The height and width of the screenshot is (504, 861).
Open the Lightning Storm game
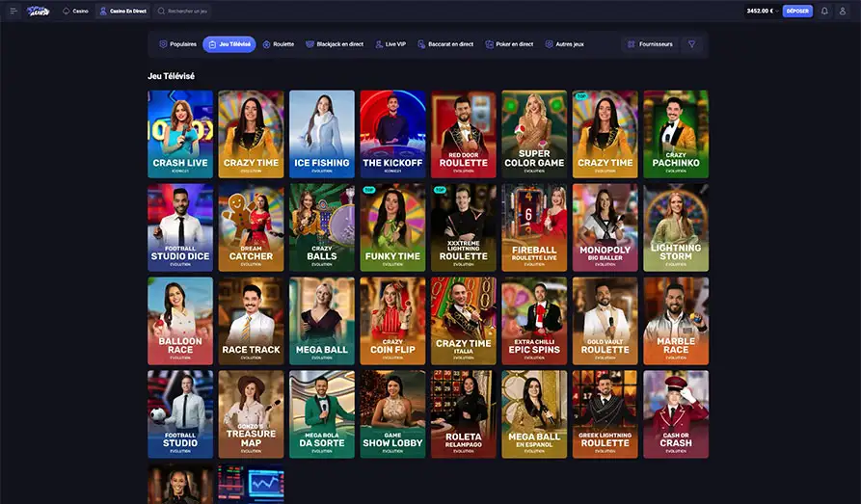point(676,227)
